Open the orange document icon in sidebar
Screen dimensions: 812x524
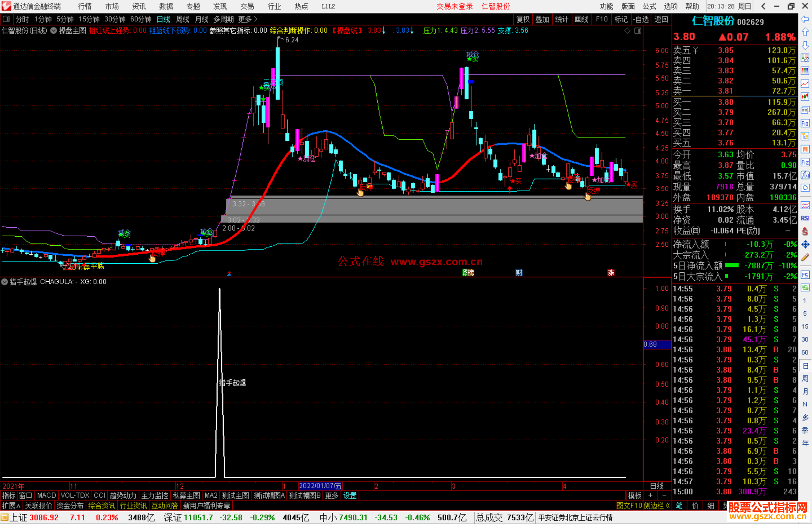[805, 149]
